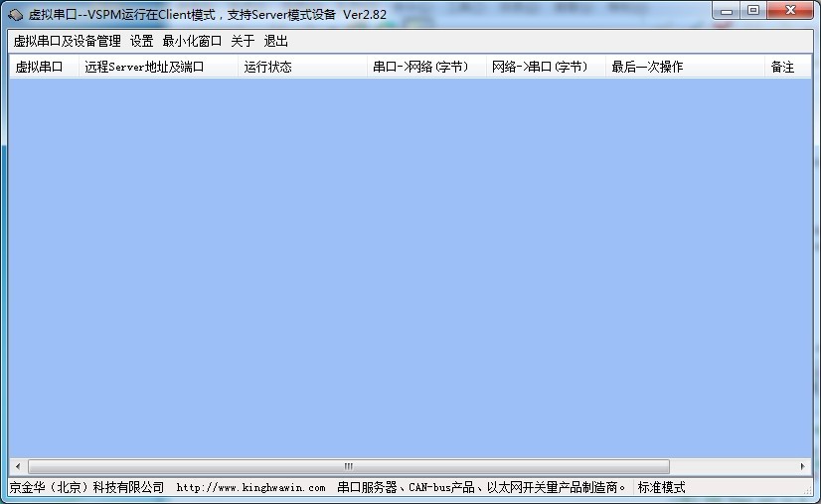Open the 虚拟串口及设备管理 menu
The image size is (821, 504).
click(67, 42)
